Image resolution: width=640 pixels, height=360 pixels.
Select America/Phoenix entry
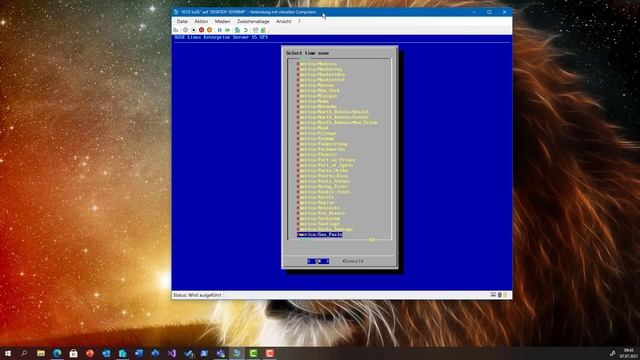point(317,155)
